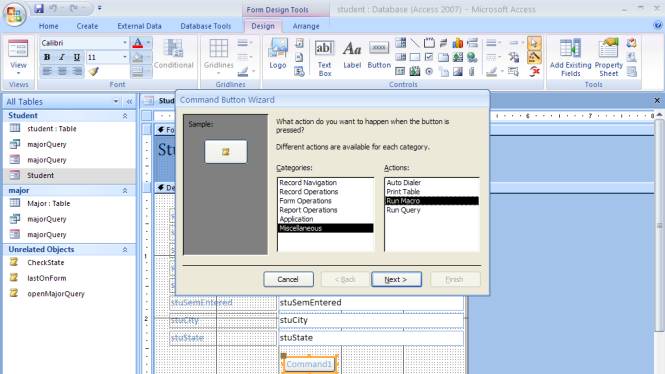Open the Database Tools ribbon tab
665x374 pixels.
[206, 26]
